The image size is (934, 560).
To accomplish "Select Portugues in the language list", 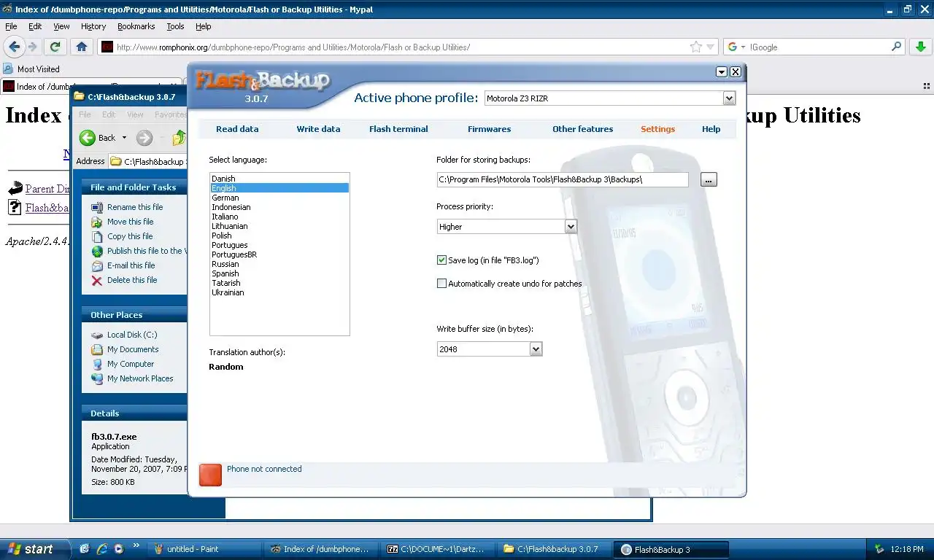I will (x=279, y=245).
